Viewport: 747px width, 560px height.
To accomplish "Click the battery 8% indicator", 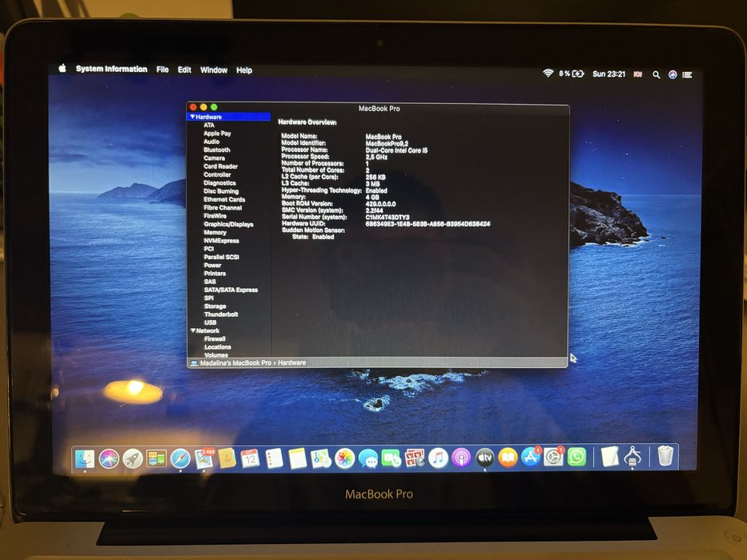I will (x=572, y=74).
